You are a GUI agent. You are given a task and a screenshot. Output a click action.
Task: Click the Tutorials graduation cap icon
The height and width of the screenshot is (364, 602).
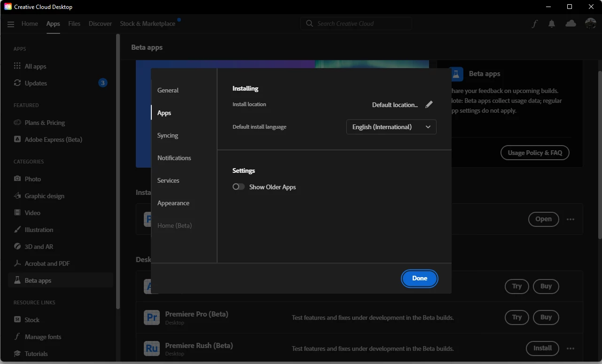(x=17, y=354)
